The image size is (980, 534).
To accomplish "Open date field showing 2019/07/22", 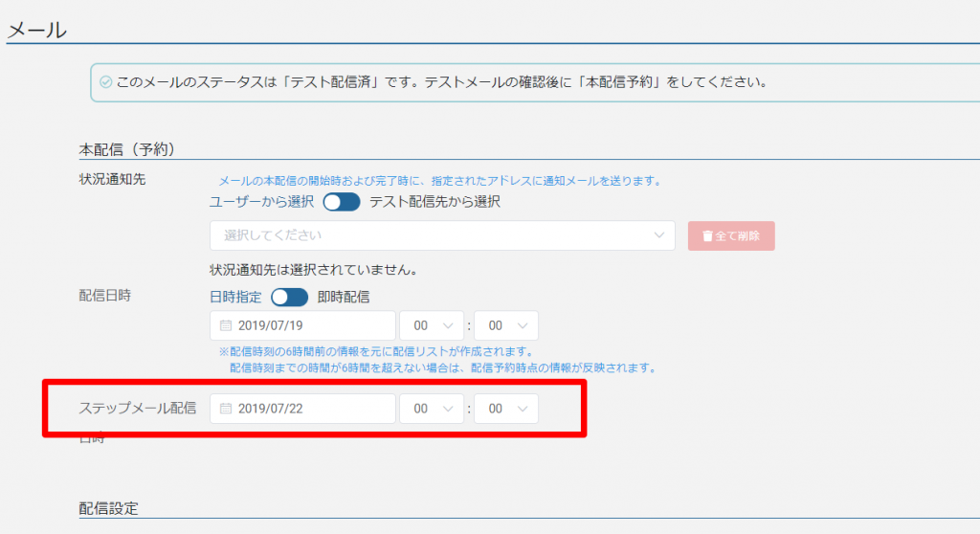I will pos(302,409).
